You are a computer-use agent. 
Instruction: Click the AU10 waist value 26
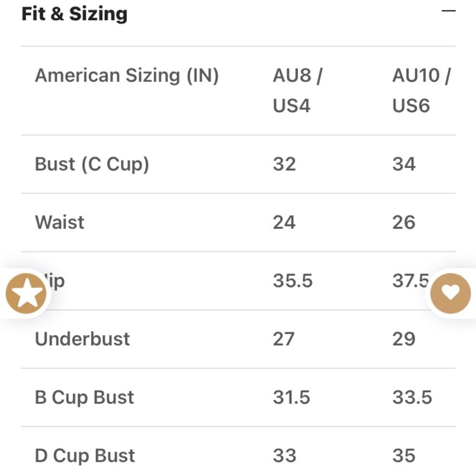pos(404,222)
